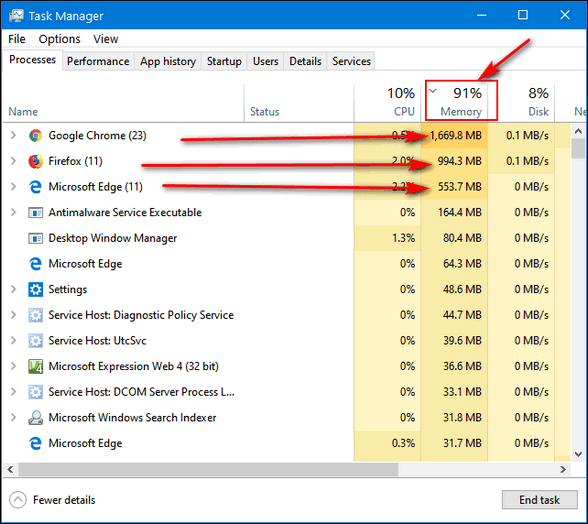The width and height of the screenshot is (588, 524).
Task: Click the vertical scrollbar down arrow
Action: (x=578, y=454)
